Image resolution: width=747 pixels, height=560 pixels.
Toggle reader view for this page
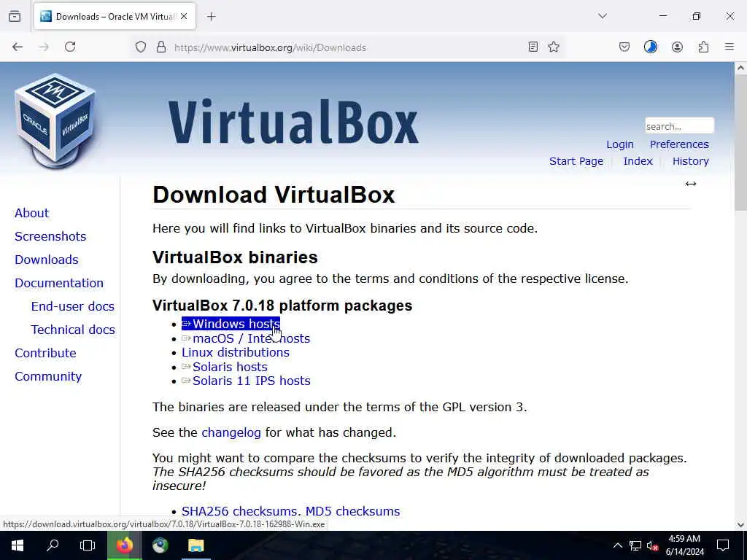(x=533, y=47)
